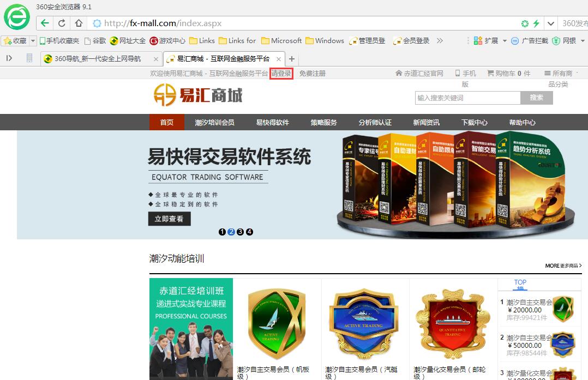Open a new tab with plus button

pyautogui.click(x=292, y=59)
